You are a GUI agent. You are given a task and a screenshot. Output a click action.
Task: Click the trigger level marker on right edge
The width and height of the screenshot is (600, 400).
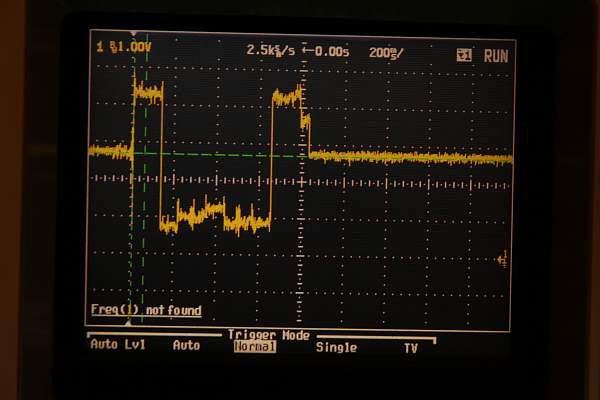(x=503, y=259)
